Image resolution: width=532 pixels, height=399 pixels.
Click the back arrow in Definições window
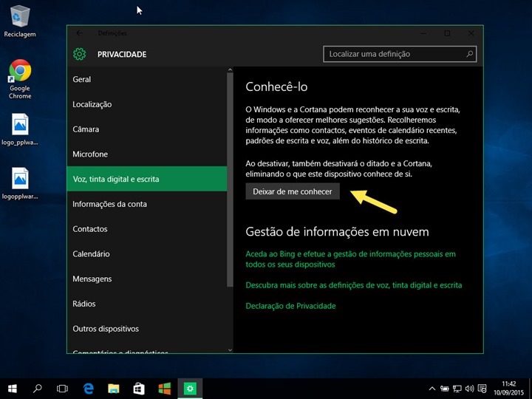pos(79,33)
